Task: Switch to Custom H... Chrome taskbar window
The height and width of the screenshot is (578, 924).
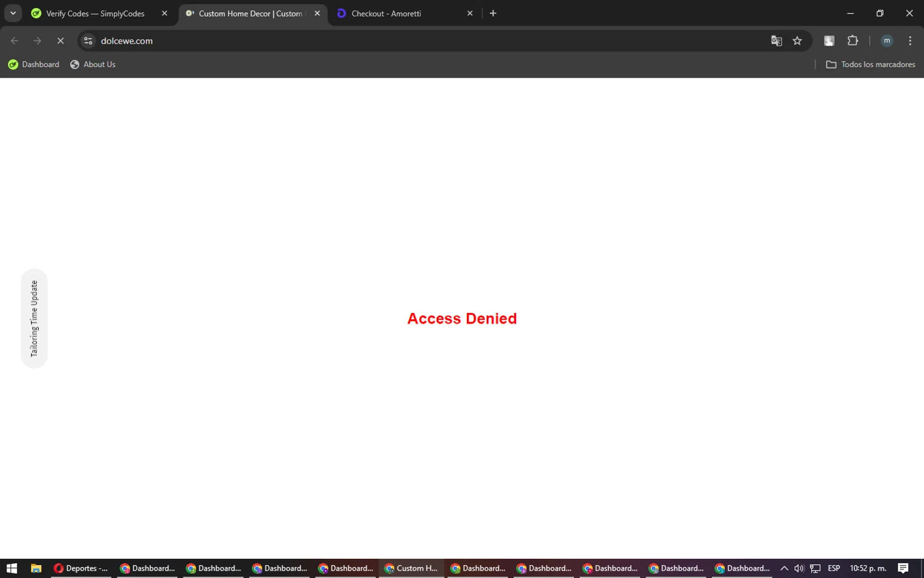Action: click(x=411, y=568)
